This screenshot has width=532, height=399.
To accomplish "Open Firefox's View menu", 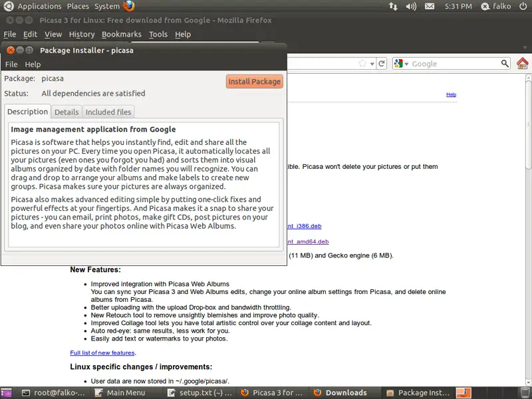I will 53,35.
